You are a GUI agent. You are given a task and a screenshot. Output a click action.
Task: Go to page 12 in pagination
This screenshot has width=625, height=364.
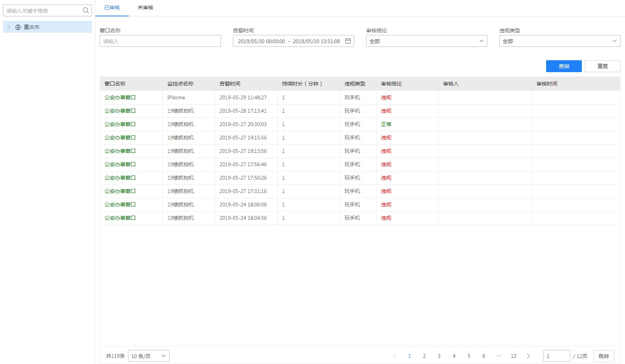click(513, 356)
